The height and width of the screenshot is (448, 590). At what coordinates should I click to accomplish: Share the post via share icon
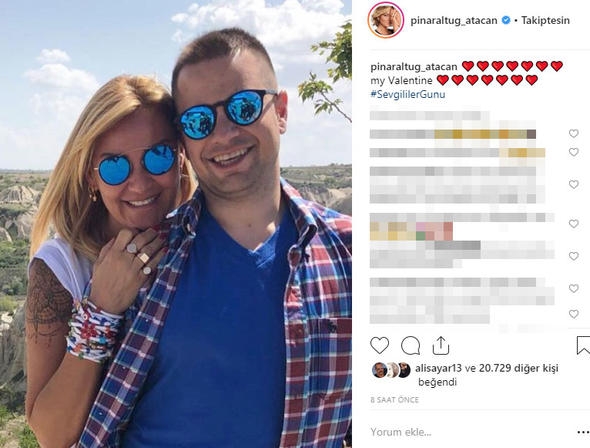tap(441, 345)
